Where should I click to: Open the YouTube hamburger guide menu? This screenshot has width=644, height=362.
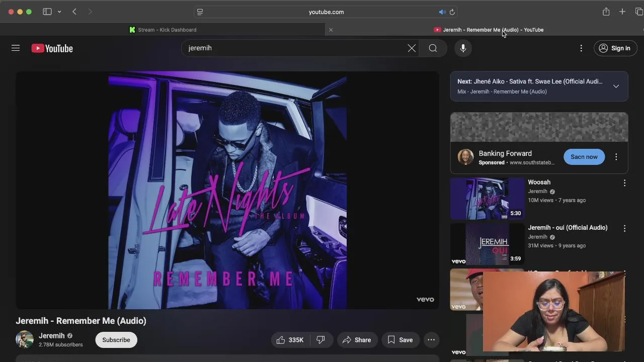[x=16, y=48]
